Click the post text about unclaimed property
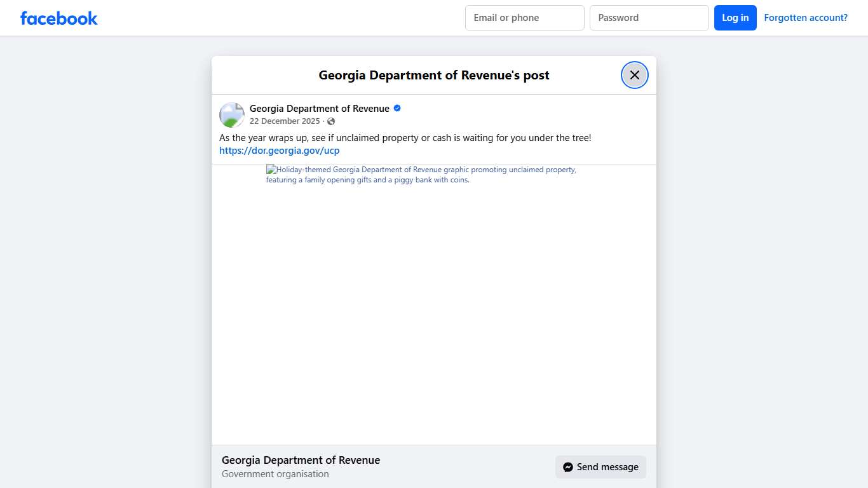 405,138
